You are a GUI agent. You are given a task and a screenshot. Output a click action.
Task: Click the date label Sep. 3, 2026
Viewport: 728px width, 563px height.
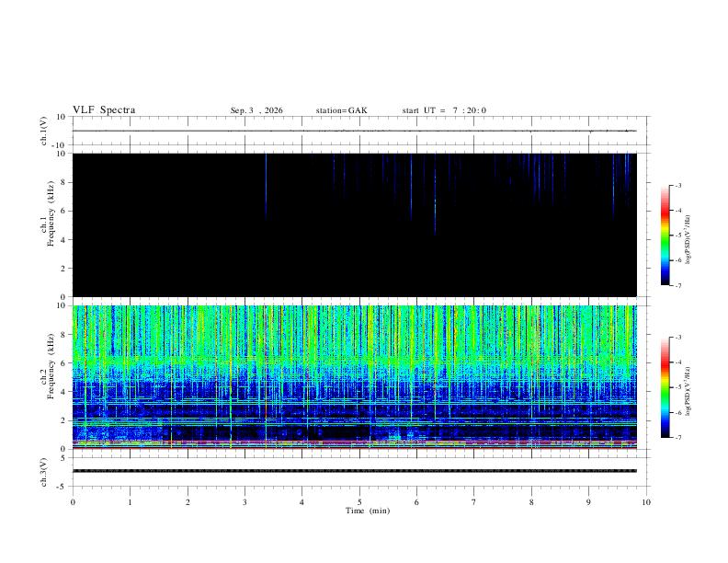tap(256, 110)
